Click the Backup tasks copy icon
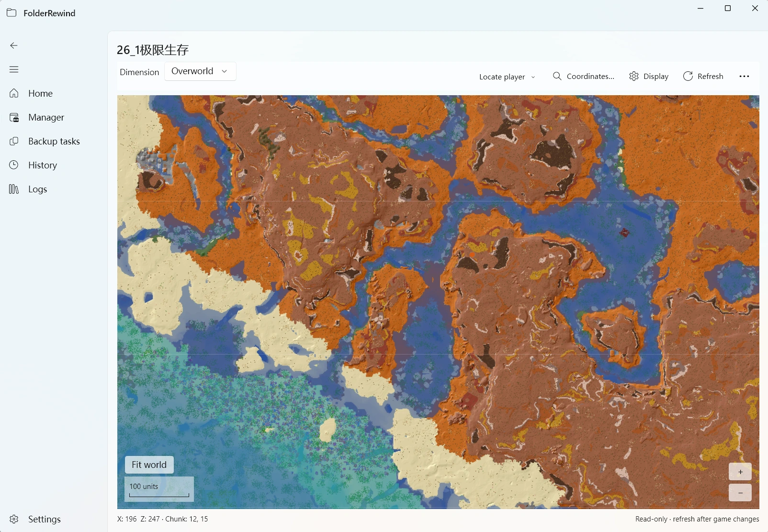This screenshot has width=768, height=532. (14, 141)
